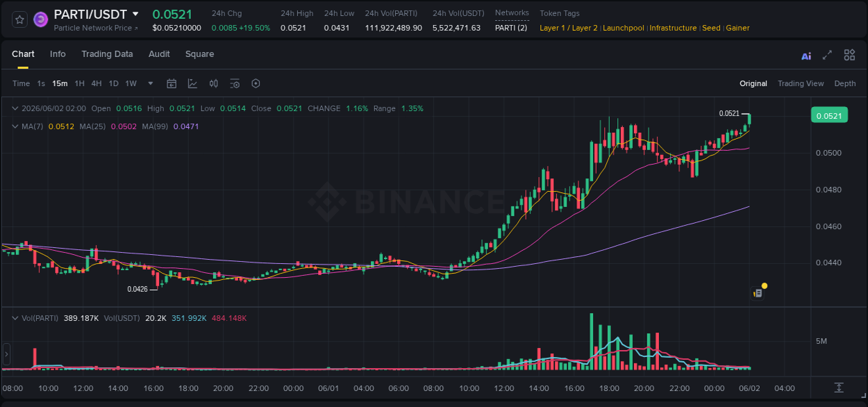Click the 24h Vol(PARTI) value 111,922,489.90
868x407 pixels.
coord(394,28)
